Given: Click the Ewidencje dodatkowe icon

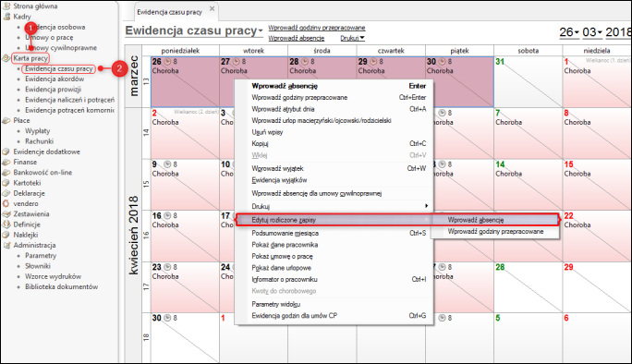Looking at the screenshot, I should (6, 152).
